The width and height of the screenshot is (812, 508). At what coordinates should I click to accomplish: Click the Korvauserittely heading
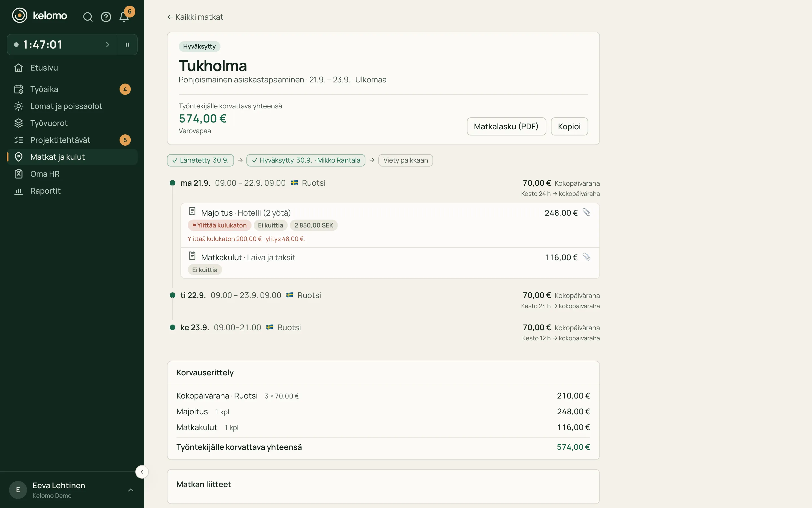[205, 373]
